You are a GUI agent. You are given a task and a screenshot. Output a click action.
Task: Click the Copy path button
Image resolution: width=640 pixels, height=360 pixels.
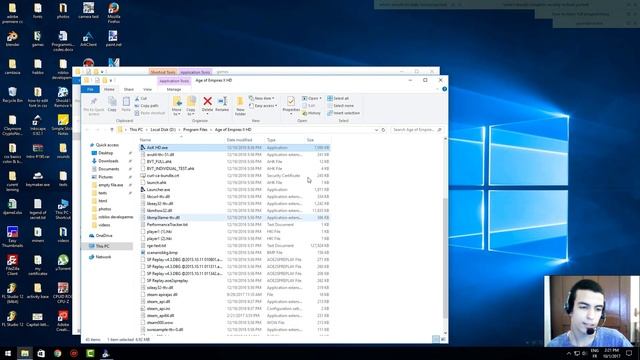[147, 106]
